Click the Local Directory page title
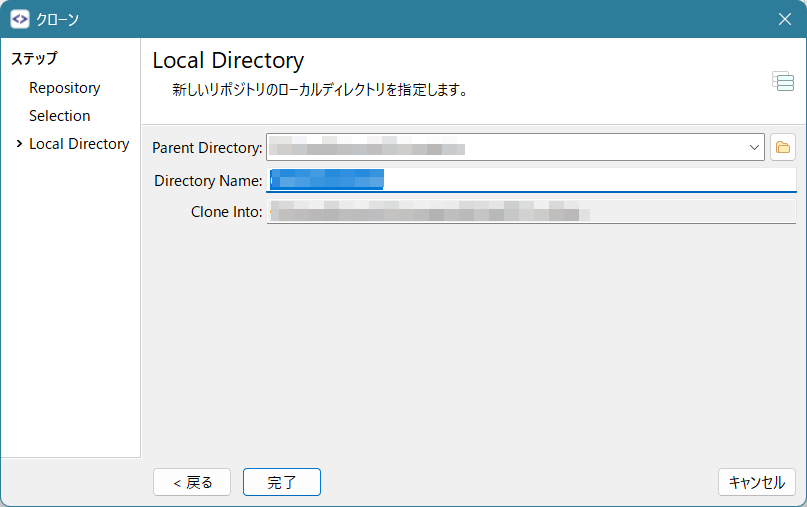The height and width of the screenshot is (507, 807). tap(228, 61)
